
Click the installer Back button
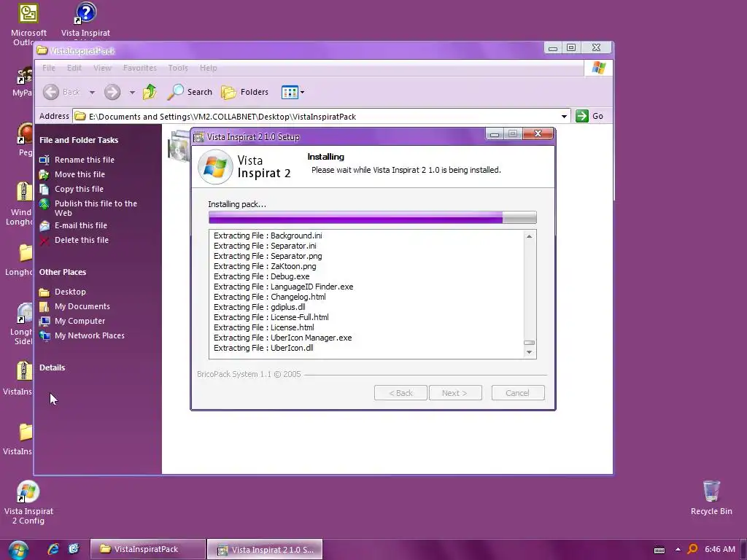[x=400, y=393]
